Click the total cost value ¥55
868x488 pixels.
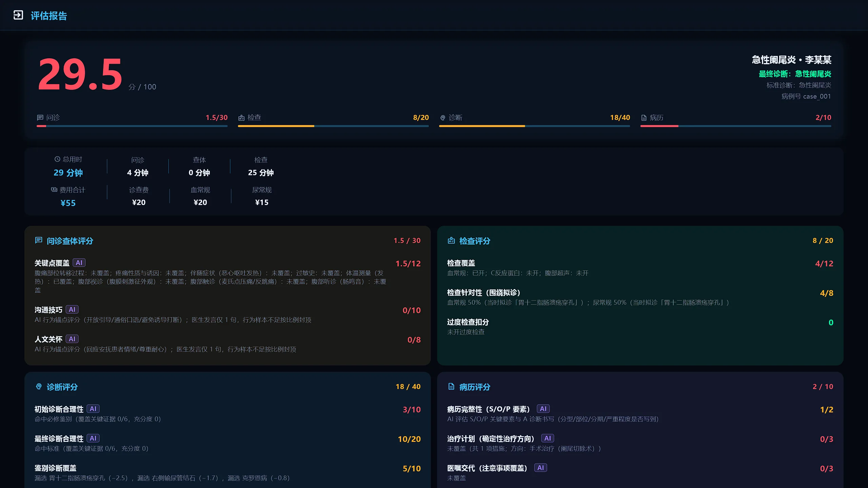[x=68, y=203]
